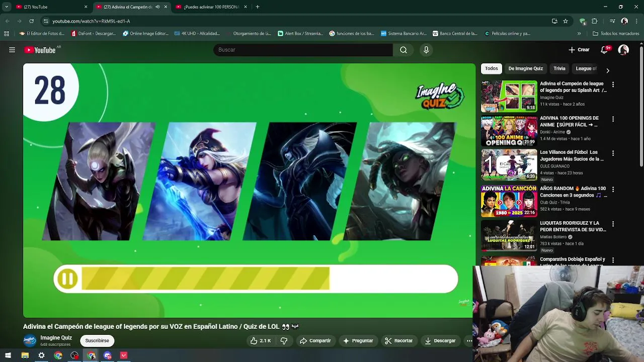Mute the audio-playing tab speaker icon
Screen dimensions: 644x362
[x=157, y=7]
